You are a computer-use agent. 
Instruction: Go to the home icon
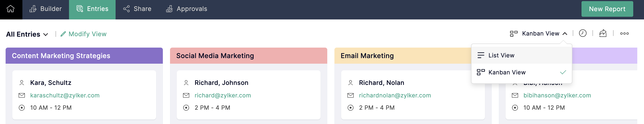coord(11,9)
